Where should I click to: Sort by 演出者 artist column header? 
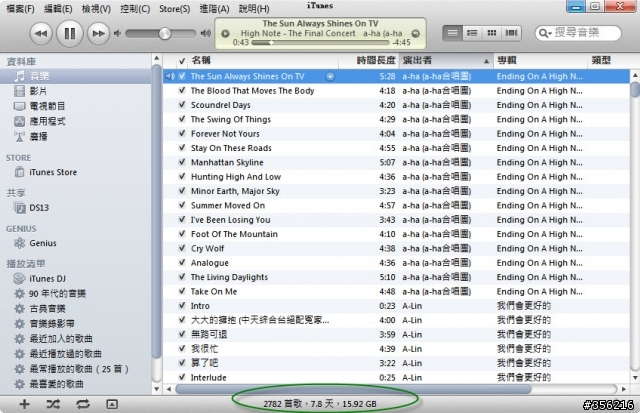pos(446,61)
